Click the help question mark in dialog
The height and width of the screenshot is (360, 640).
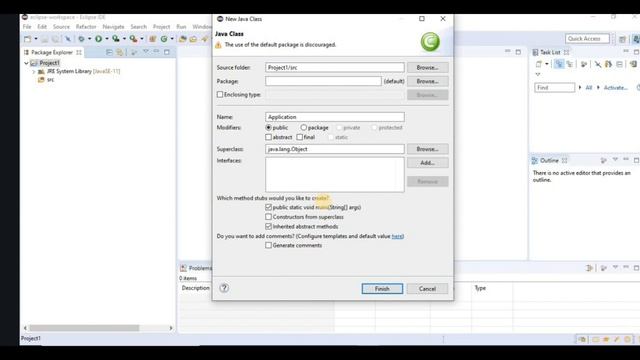[224, 288]
